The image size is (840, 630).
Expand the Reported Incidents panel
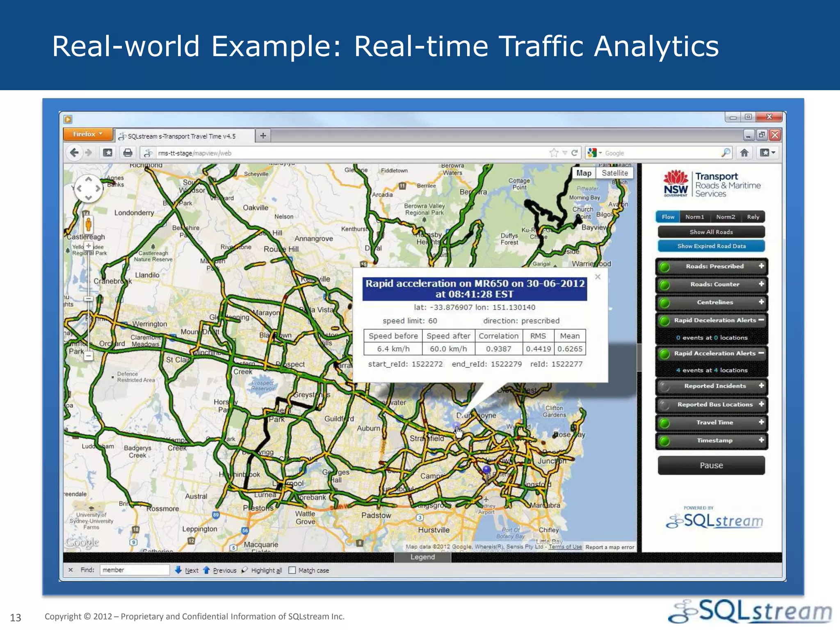761,386
